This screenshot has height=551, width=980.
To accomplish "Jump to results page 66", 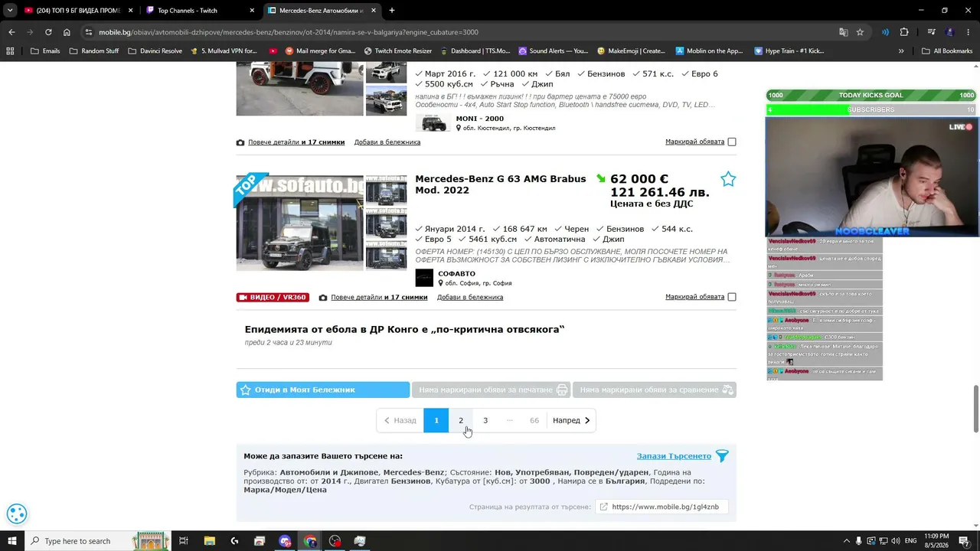I will [534, 420].
